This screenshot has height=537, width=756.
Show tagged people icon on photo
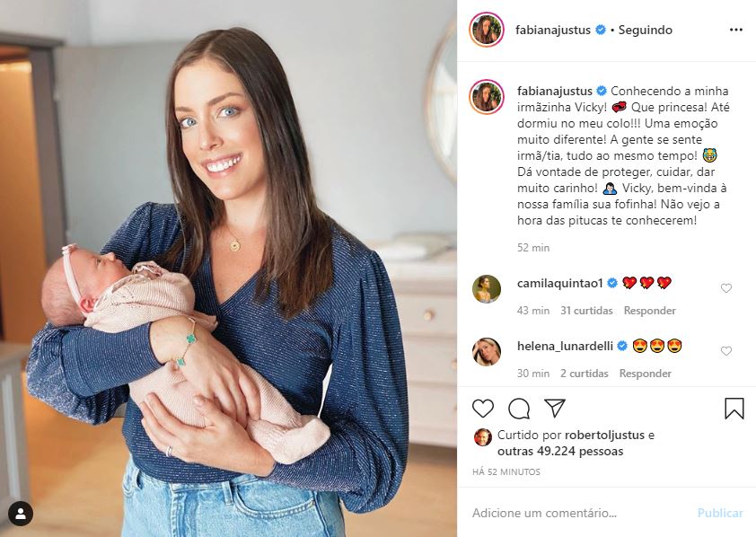pyautogui.click(x=21, y=514)
